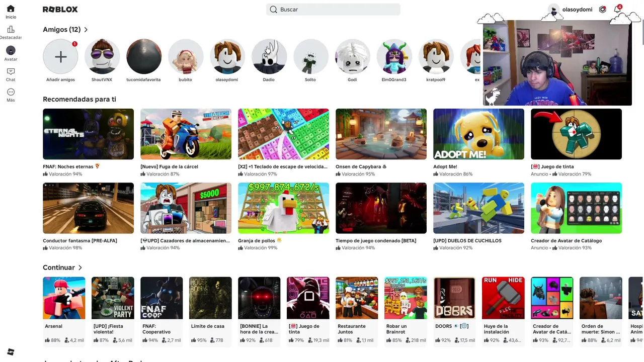644x362 pixels.
Task: Open friend Solito's avatar
Action: pyautogui.click(x=311, y=57)
